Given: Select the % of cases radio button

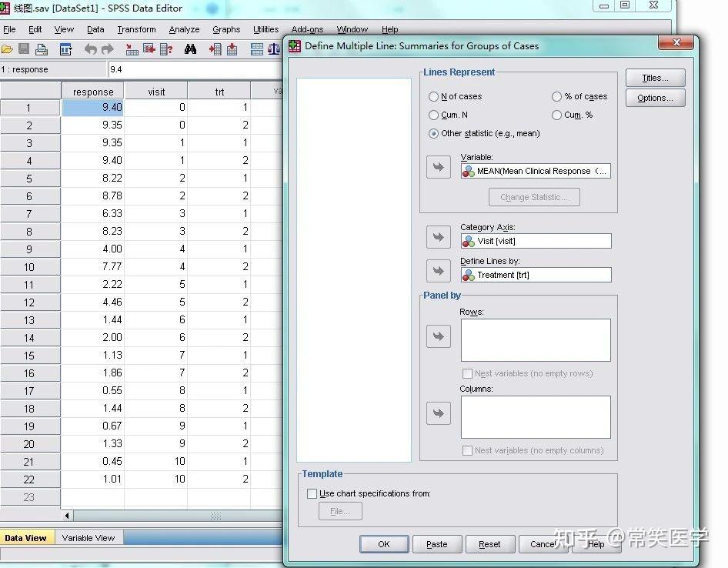Looking at the screenshot, I should tap(556, 97).
